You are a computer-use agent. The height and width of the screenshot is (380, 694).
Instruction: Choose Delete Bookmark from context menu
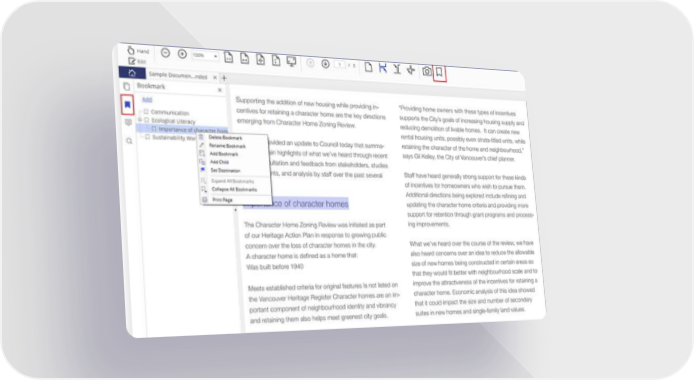(x=225, y=138)
